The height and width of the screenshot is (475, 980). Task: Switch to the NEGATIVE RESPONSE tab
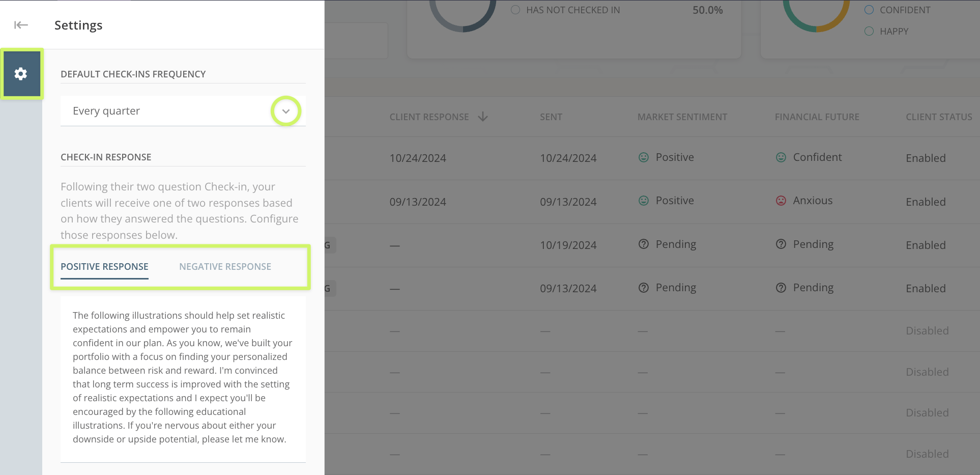225,266
